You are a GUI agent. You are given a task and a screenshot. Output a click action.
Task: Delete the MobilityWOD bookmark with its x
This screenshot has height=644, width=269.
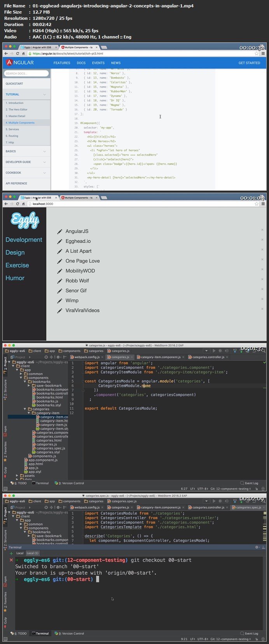click(262, 270)
